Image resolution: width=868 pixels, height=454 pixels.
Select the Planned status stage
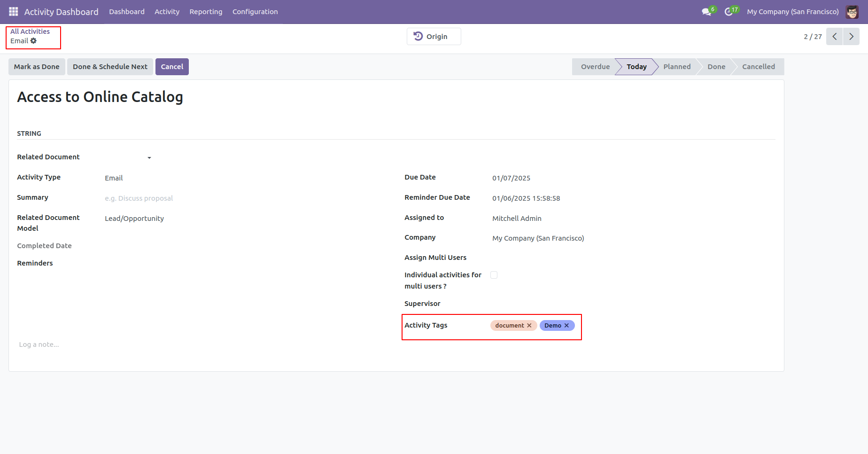pyautogui.click(x=677, y=67)
